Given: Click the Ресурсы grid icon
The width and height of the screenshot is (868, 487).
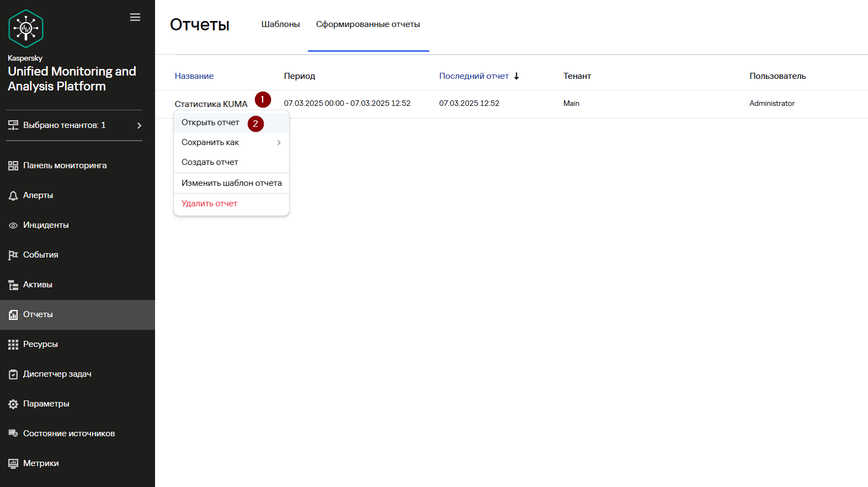Looking at the screenshot, I should 13,344.
